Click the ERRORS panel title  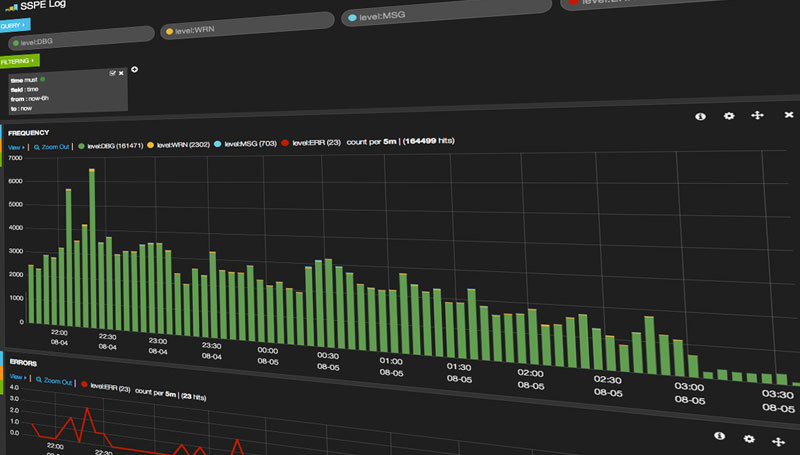(x=23, y=363)
